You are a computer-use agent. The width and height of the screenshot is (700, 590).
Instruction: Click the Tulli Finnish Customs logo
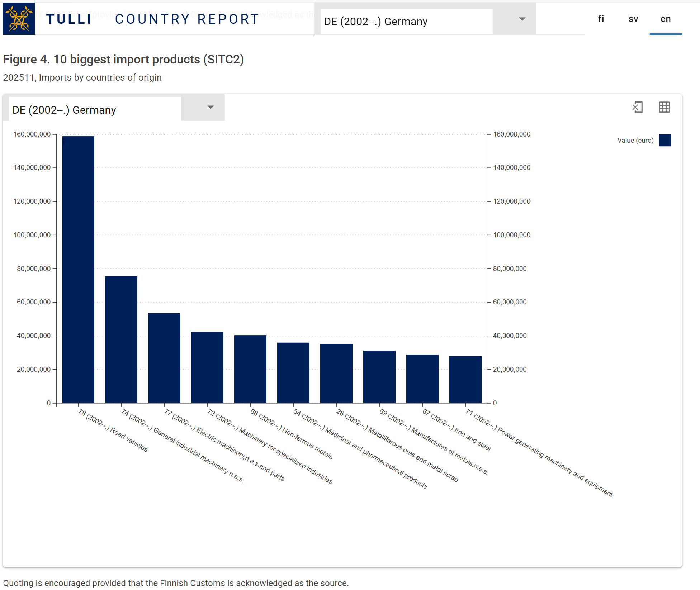click(x=19, y=19)
